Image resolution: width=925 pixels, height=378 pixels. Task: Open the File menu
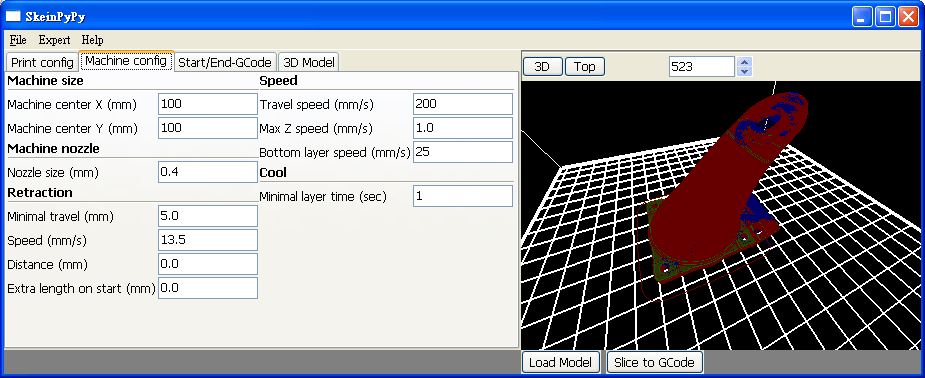point(18,40)
